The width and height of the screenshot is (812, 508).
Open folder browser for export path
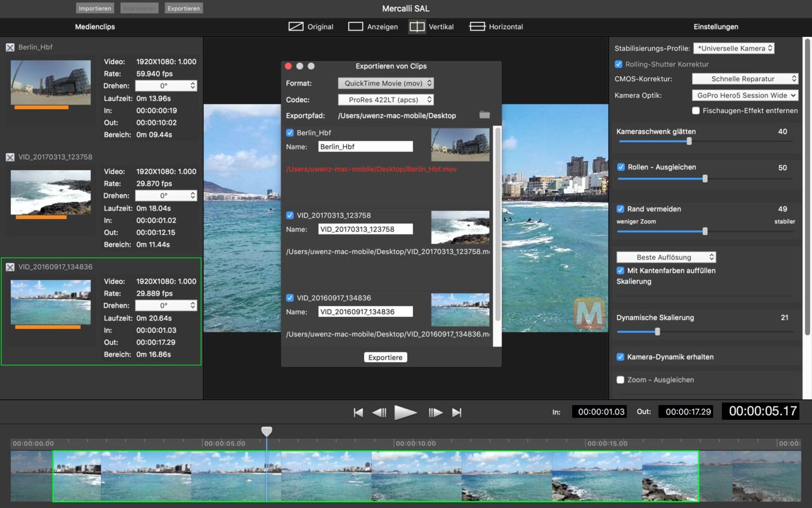pyautogui.click(x=485, y=115)
